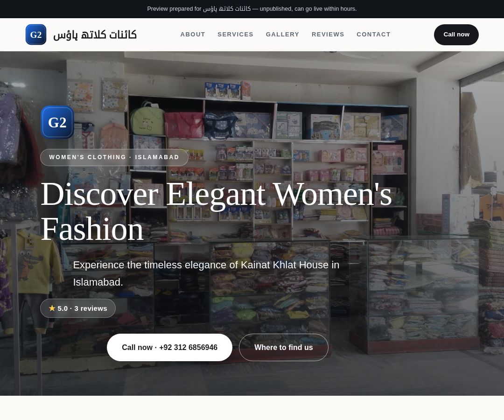Viewport: 504px width, 420px height.
Task: Click the blank cream area below the hero
Action: pyautogui.click(x=252, y=408)
